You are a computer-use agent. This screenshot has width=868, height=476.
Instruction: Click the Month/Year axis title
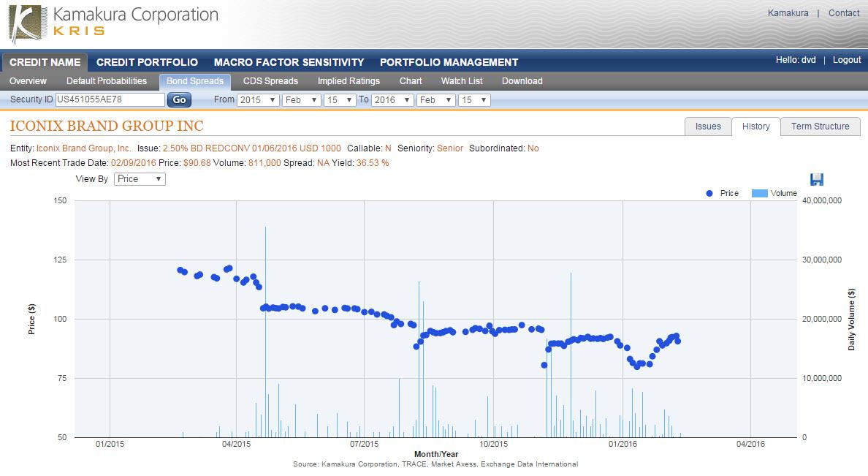(x=436, y=454)
